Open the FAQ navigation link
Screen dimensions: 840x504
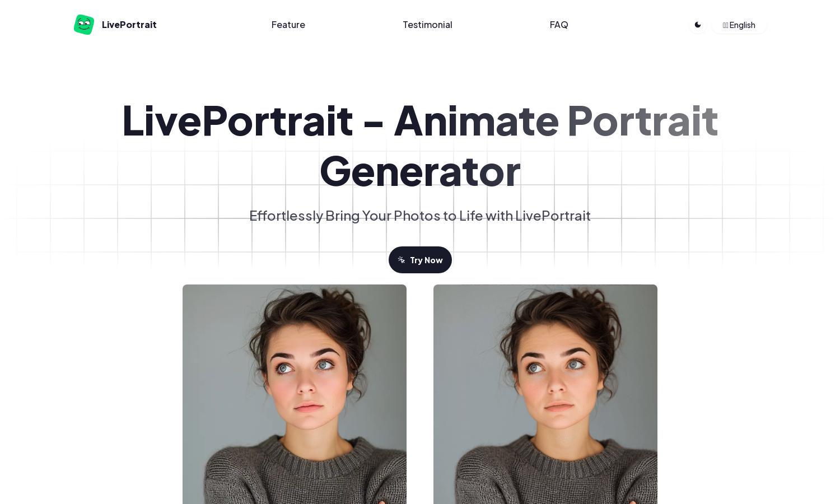point(559,25)
